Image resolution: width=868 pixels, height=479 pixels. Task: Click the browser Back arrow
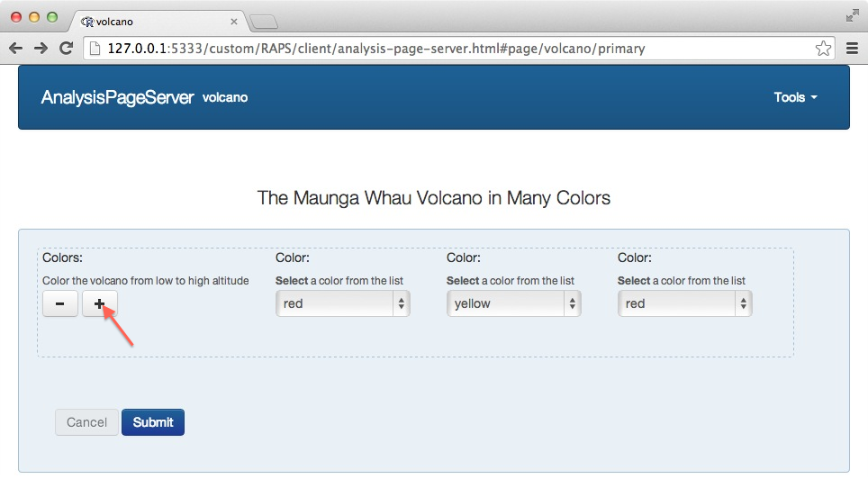coord(15,49)
